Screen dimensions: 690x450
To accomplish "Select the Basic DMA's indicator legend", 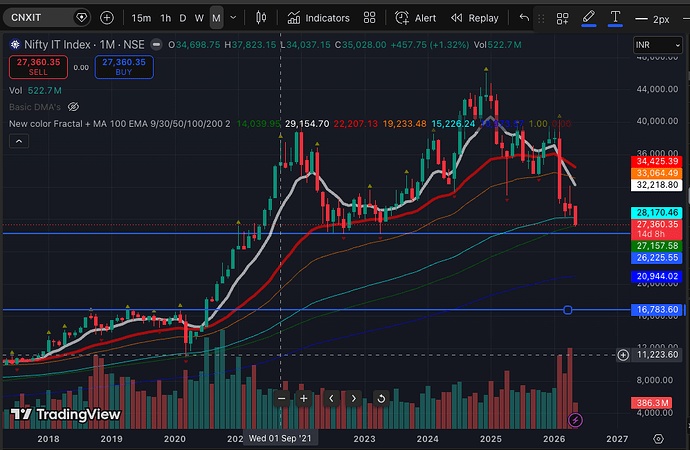I will tap(35, 107).
